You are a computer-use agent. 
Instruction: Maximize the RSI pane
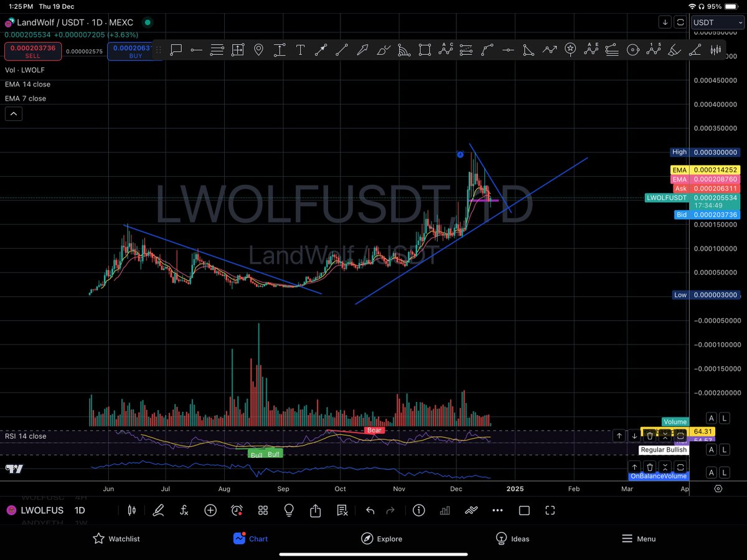(x=680, y=436)
